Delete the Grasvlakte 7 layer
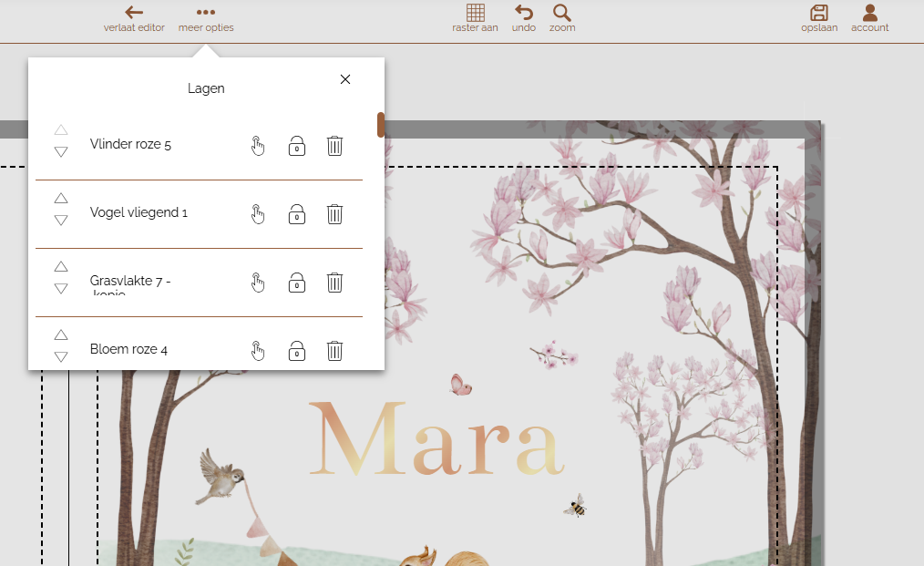Viewport: 924px width, 566px height. (x=334, y=283)
